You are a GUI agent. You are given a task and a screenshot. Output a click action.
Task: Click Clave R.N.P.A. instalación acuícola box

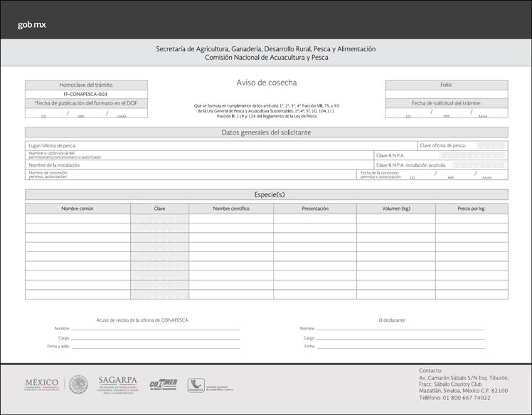pyautogui.click(x=479, y=165)
